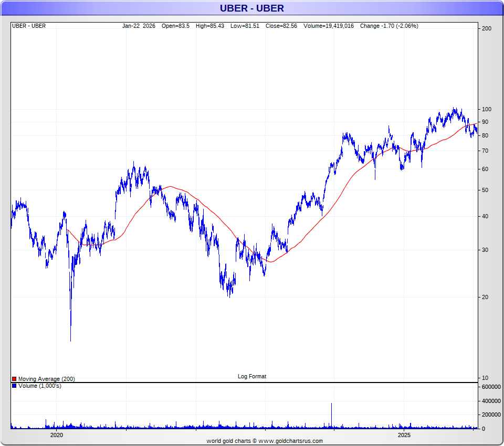The image size is (504, 446).
Task: Click the UBER - UBER label inside chart
Action: (x=29, y=26)
